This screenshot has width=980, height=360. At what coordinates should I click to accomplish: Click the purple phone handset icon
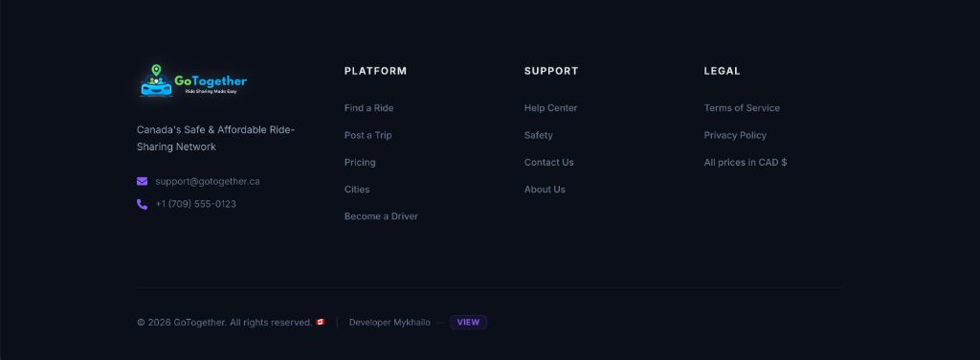point(142,204)
